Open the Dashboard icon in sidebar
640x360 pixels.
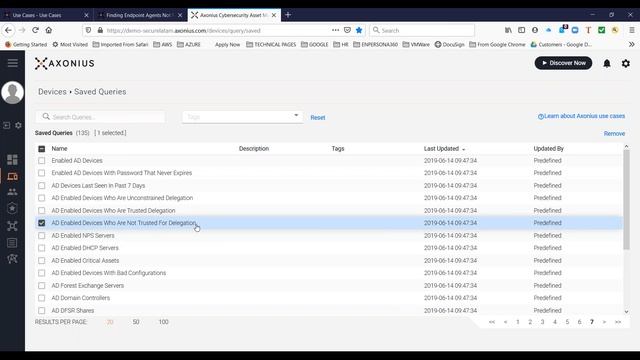click(12, 159)
